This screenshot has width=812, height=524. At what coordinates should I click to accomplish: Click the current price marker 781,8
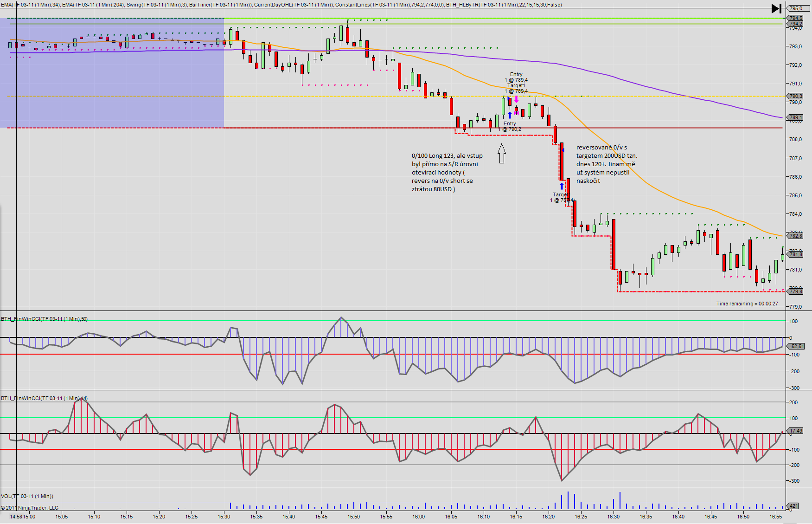tap(796, 254)
